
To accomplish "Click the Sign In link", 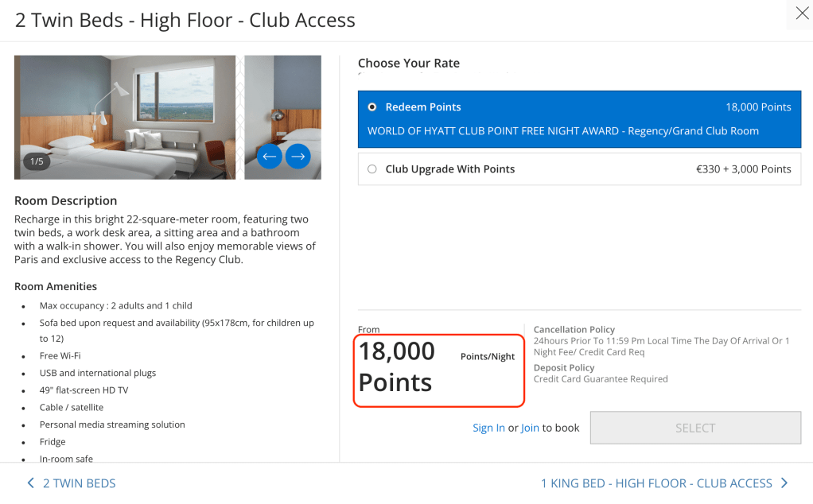I will 488,428.
